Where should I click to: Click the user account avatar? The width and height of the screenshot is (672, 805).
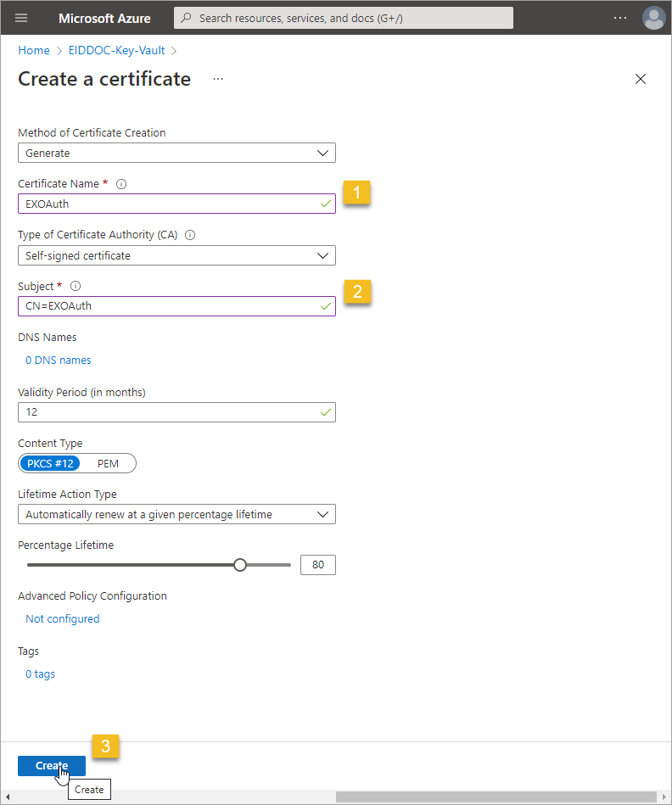pos(653,18)
